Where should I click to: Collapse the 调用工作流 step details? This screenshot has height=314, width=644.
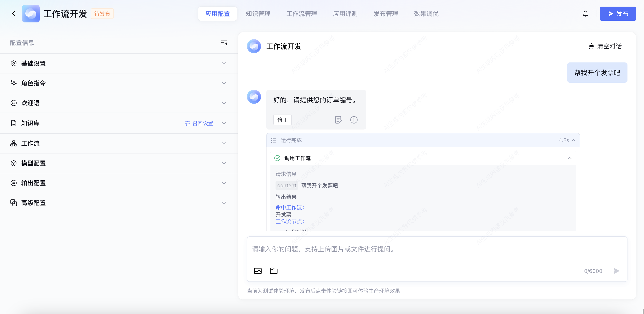pos(570,158)
